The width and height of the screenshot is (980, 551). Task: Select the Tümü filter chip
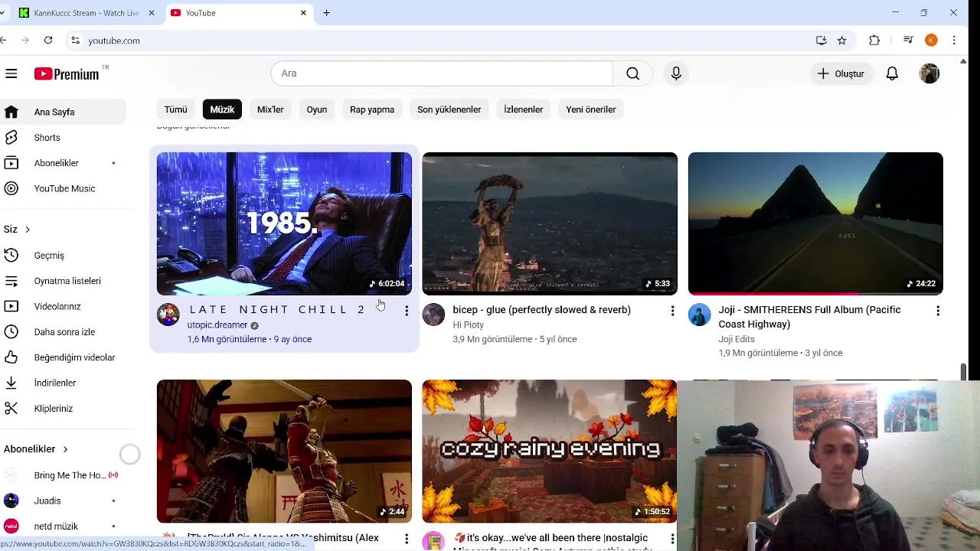[175, 109]
